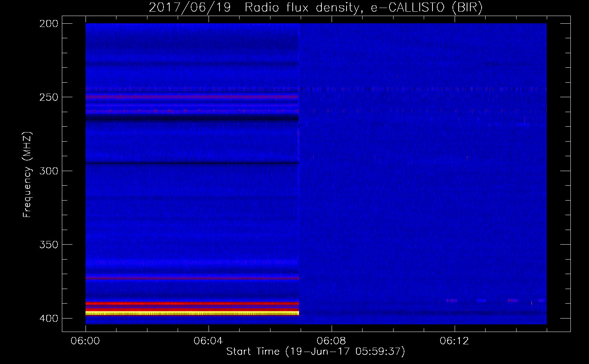The height and width of the screenshot is (364, 589).
Task: Click the 'Frequency (MHZ)' y-axis label
Action: click(x=27, y=174)
